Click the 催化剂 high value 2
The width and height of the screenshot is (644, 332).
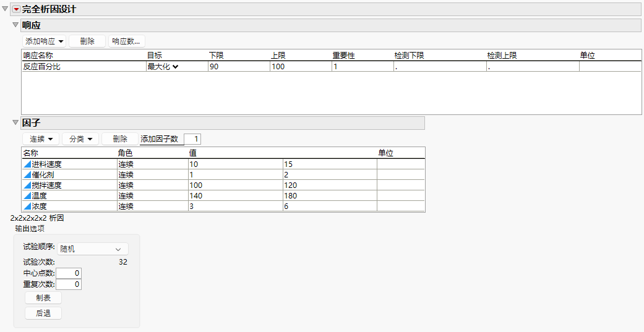click(329, 175)
